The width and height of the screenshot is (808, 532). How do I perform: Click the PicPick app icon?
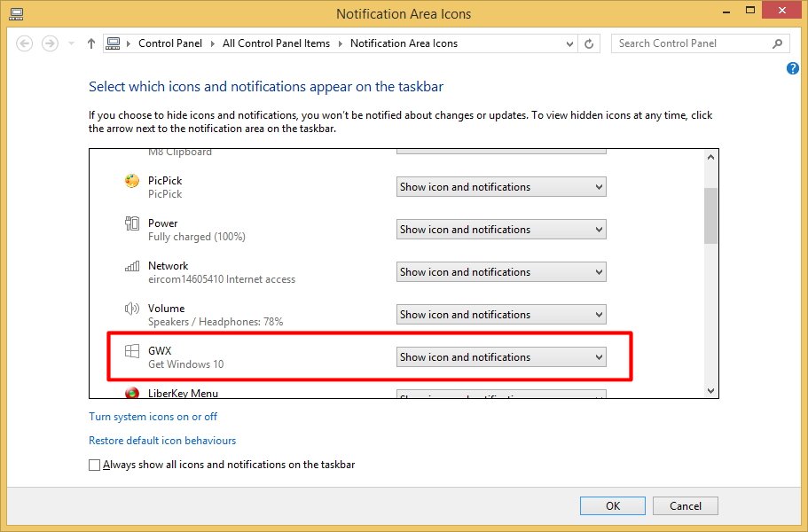pos(132,181)
